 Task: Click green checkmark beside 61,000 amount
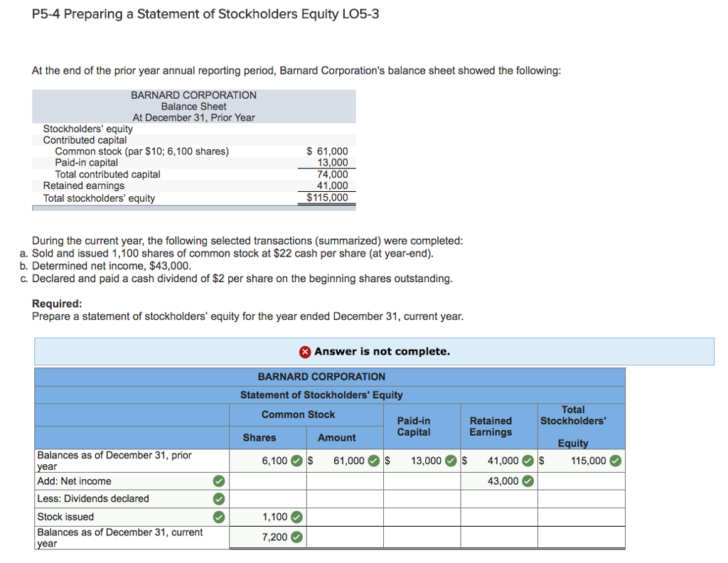point(374,461)
